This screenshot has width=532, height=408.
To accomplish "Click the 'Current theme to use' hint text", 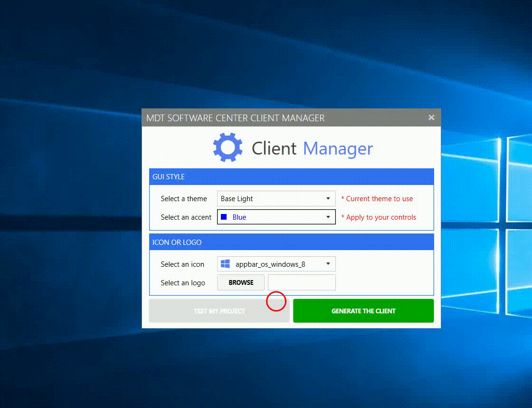I will 378,198.
